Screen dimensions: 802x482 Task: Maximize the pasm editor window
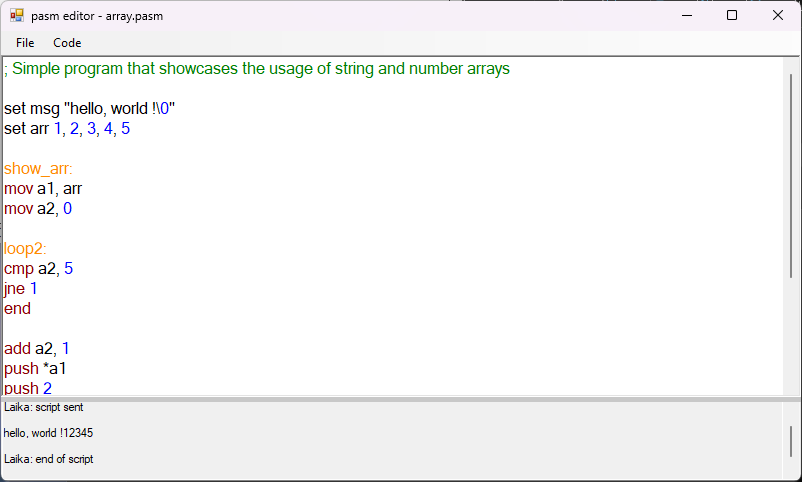[732, 15]
